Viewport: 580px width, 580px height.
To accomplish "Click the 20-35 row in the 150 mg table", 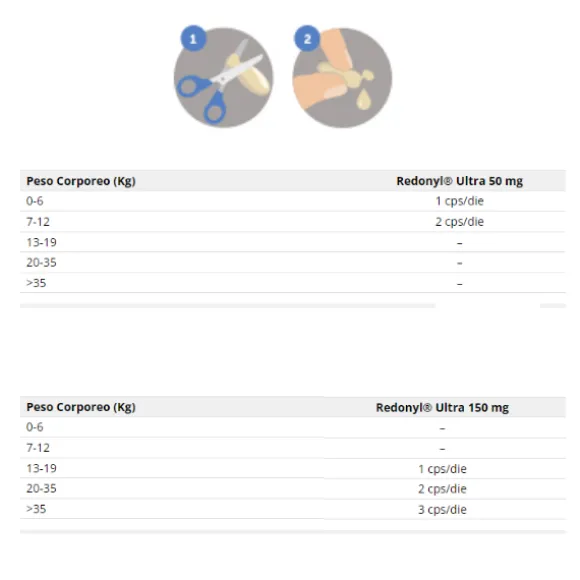I will coord(293,489).
